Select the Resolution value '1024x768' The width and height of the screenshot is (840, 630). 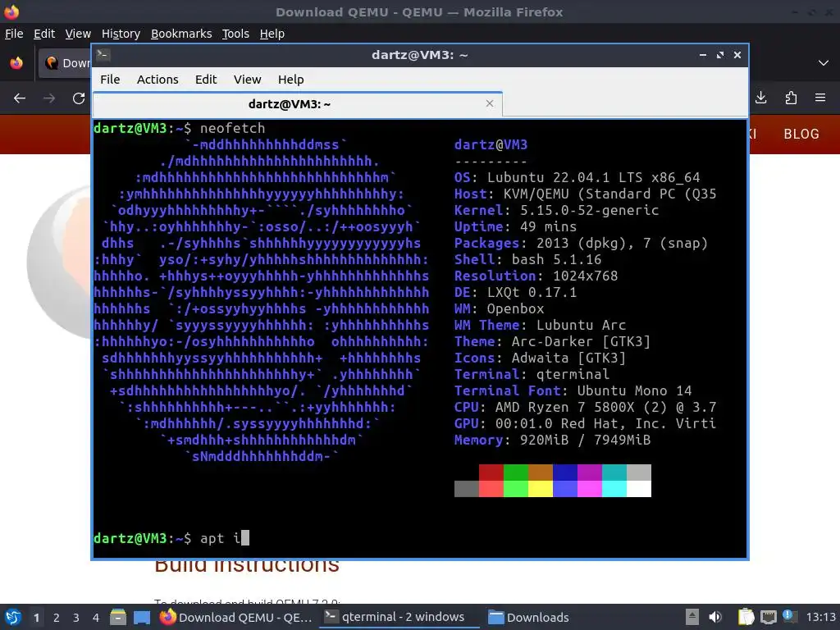click(585, 276)
